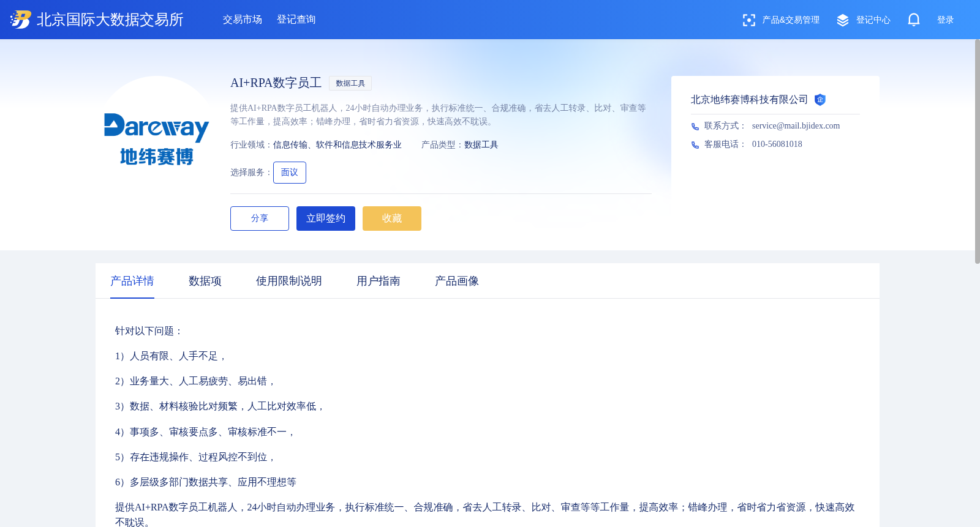Viewport: 980px width, 527px height.
Task: Click the 收藏 button
Action: click(x=392, y=219)
